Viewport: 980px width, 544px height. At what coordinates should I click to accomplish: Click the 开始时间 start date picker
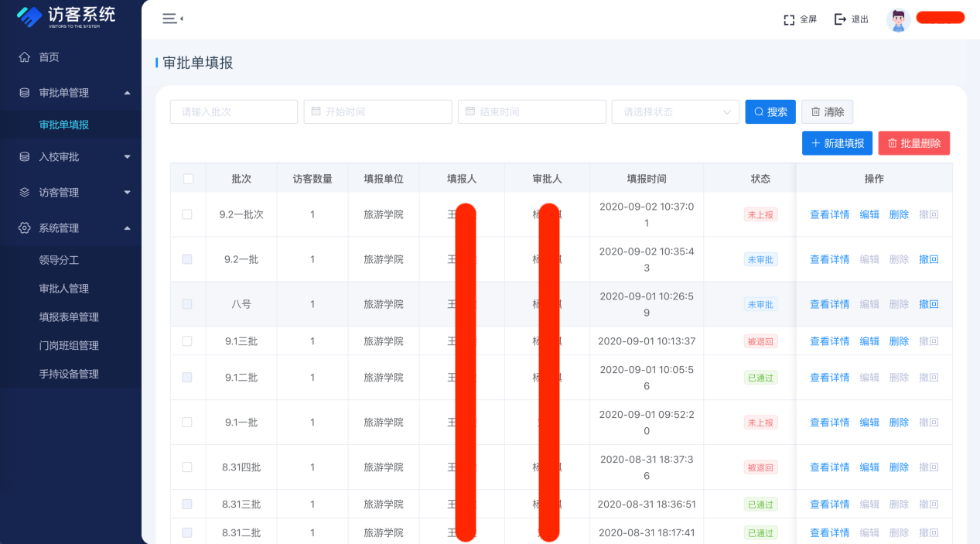click(377, 111)
